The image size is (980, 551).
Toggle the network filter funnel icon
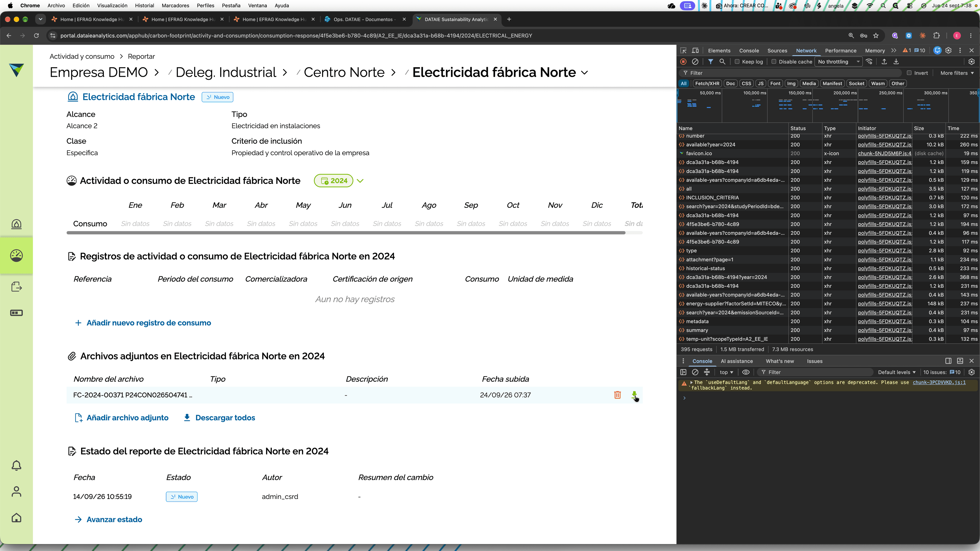click(x=710, y=61)
